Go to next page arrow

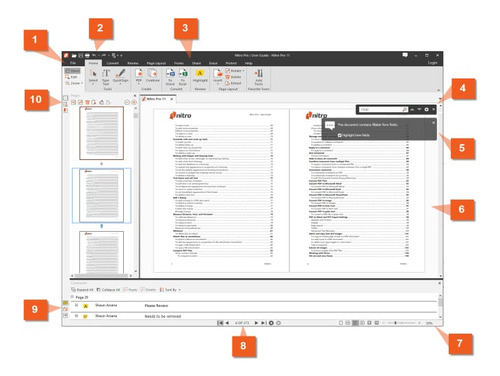[x=256, y=323]
